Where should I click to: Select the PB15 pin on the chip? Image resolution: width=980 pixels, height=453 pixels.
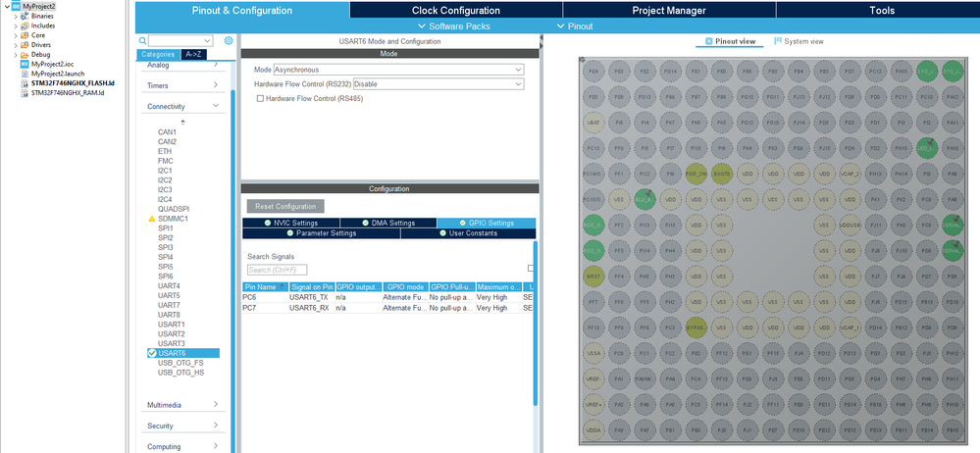tap(953, 429)
